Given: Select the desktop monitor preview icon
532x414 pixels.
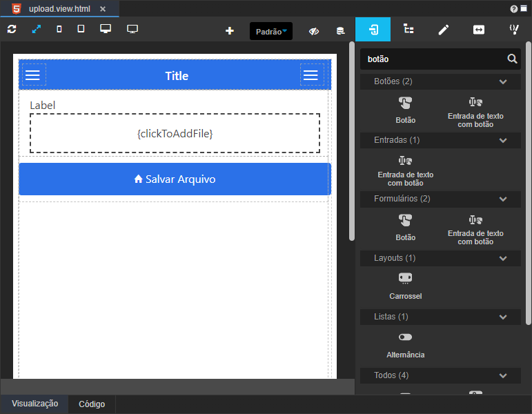Looking at the screenshot, I should (106, 29).
